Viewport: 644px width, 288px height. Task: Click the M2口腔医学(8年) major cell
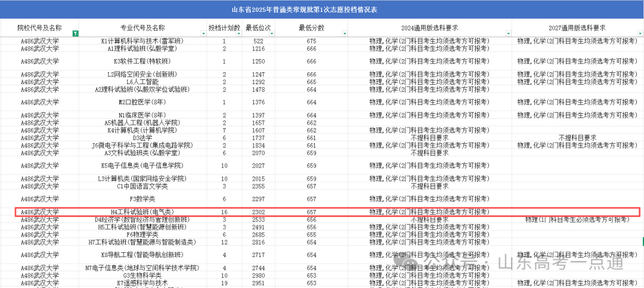tap(143, 102)
